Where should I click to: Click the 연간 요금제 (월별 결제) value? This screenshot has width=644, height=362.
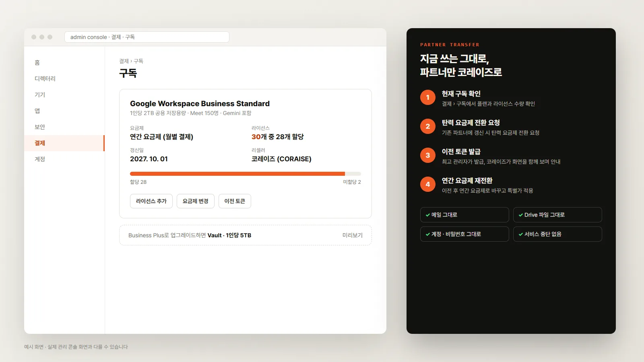[x=161, y=137]
